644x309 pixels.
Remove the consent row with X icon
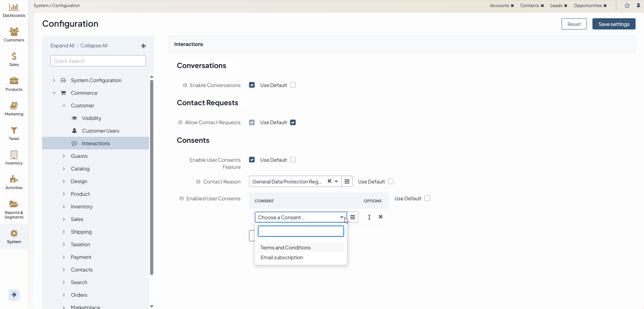pyautogui.click(x=381, y=217)
